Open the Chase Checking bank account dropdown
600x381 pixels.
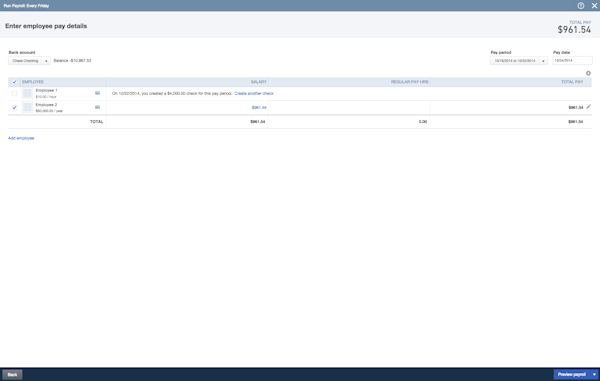pyautogui.click(x=29, y=60)
